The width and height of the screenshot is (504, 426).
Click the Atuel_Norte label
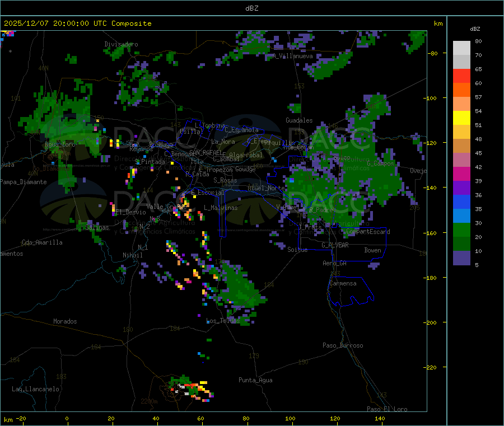pyautogui.click(x=266, y=188)
